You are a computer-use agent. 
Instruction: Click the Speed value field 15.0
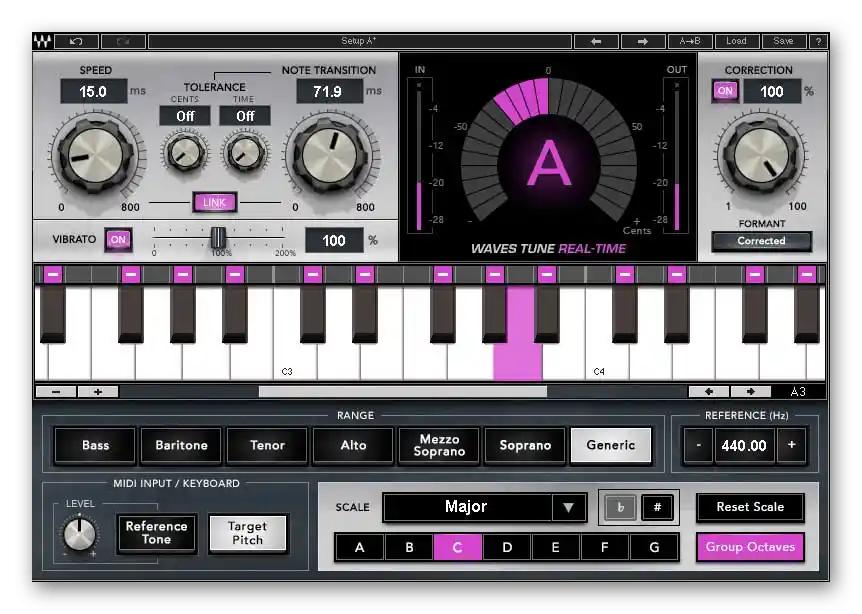[x=93, y=91]
